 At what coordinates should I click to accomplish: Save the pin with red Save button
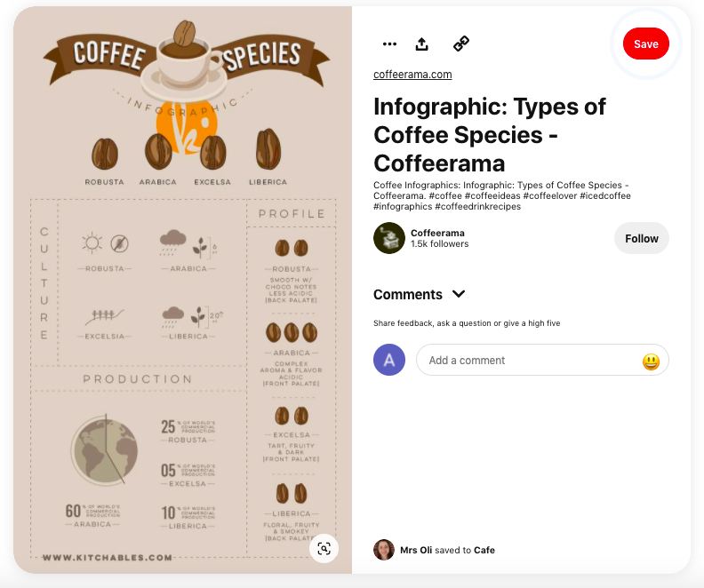(645, 44)
